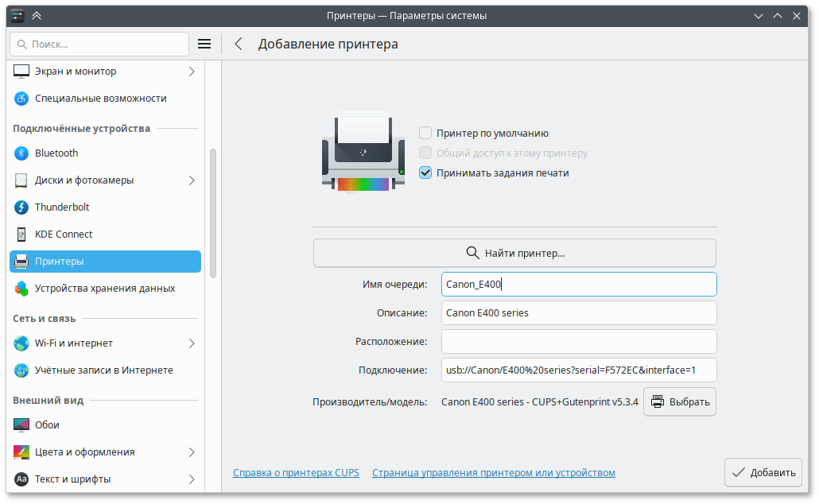Click the sidebar vertical scrollbar

tap(212, 213)
